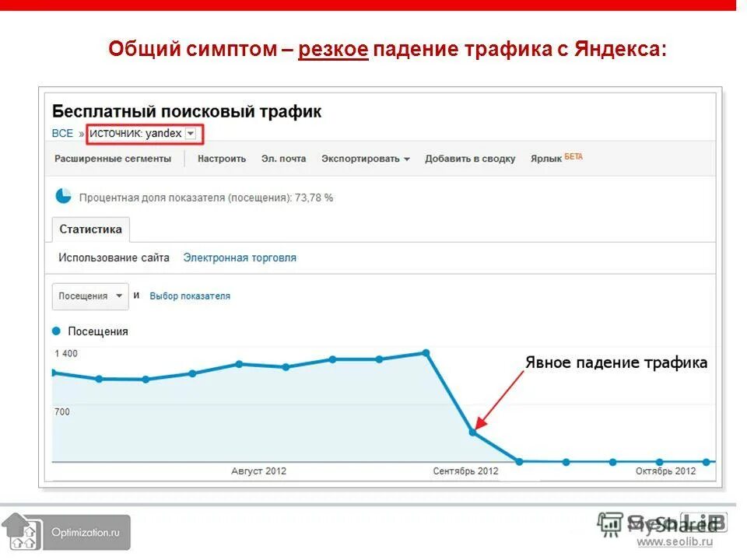Click the Октябрь 2012 axis label
Image resolution: width=747 pixels, height=560 pixels.
pos(665,471)
